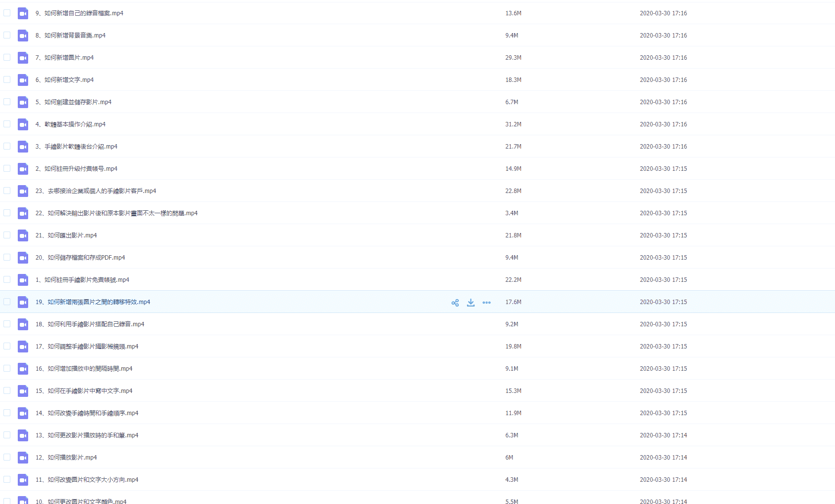The image size is (835, 504).
Task: Click the video icon for file 5
Action: (23, 102)
